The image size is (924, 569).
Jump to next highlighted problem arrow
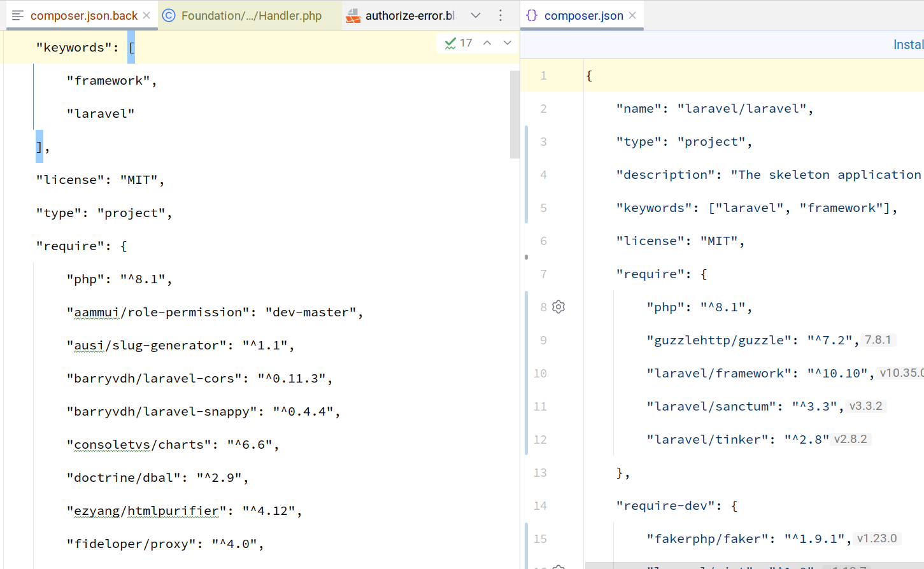point(508,43)
